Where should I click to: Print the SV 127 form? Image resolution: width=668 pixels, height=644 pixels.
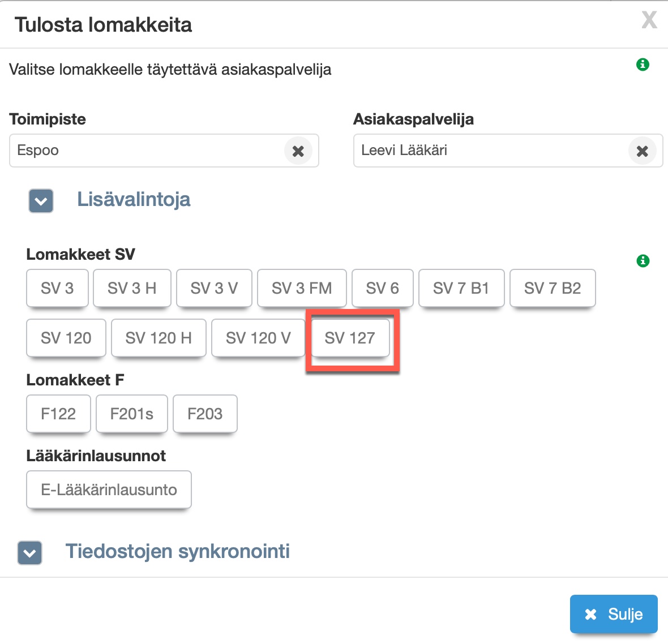350,338
